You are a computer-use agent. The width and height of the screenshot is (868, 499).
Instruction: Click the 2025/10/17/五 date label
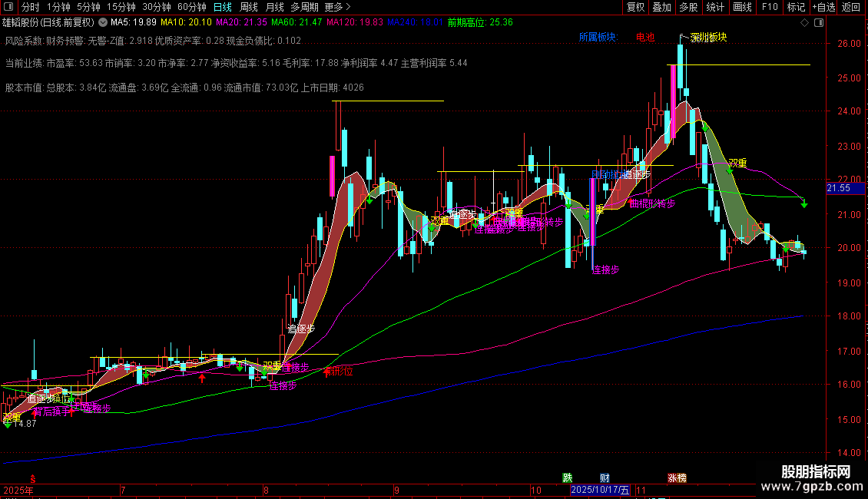[x=600, y=490]
